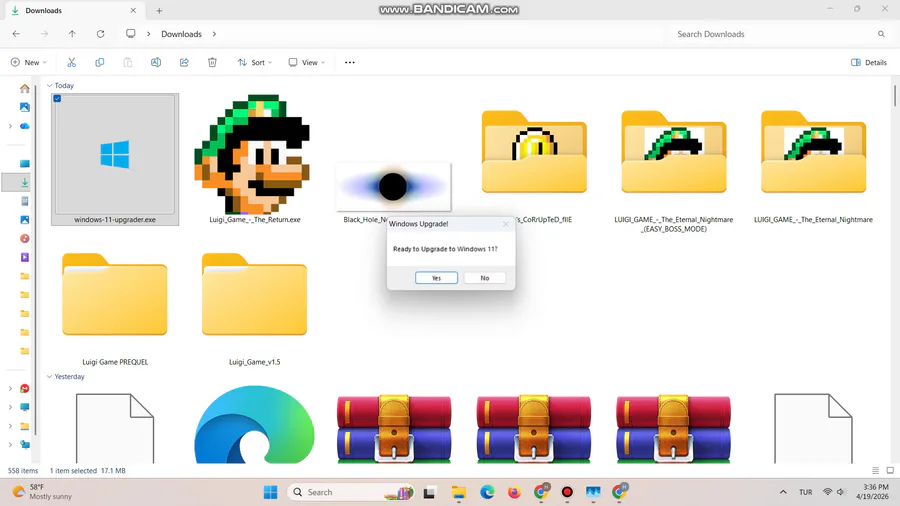Click the taskbar Search box
Screen dimensions: 900x506
pyautogui.click(x=351, y=492)
